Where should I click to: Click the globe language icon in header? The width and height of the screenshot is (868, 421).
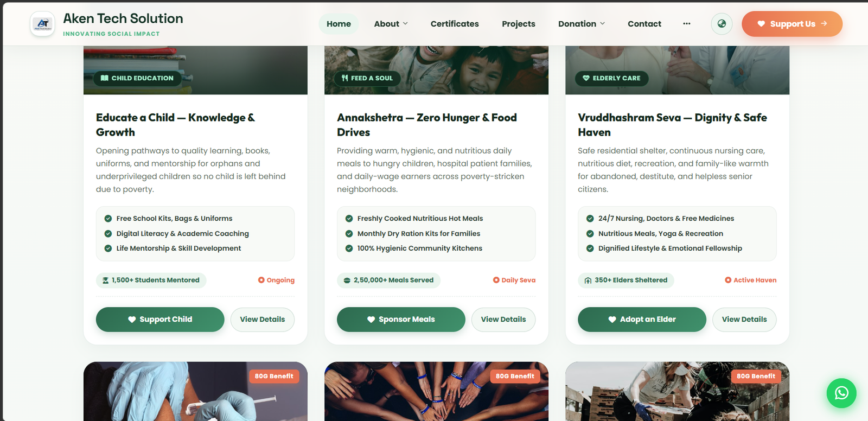pyautogui.click(x=722, y=24)
